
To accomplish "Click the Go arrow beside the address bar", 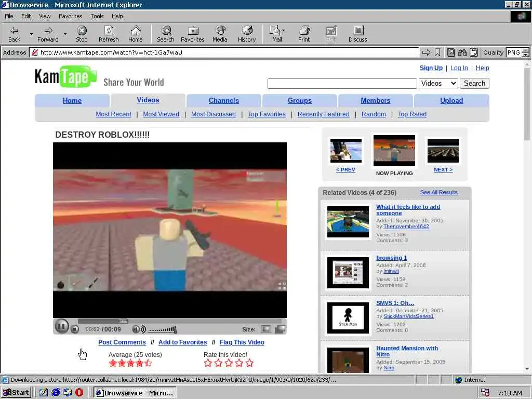I will coord(426,52).
